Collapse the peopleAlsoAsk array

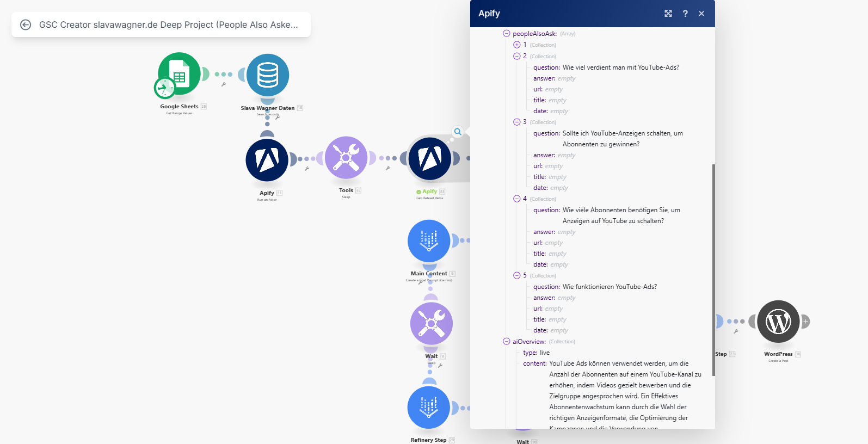507,34
